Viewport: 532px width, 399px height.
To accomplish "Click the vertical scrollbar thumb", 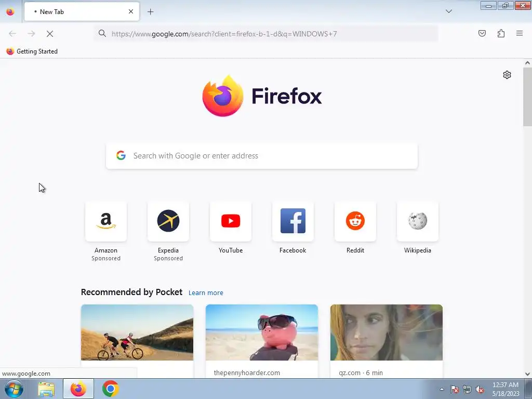I will pos(527,97).
